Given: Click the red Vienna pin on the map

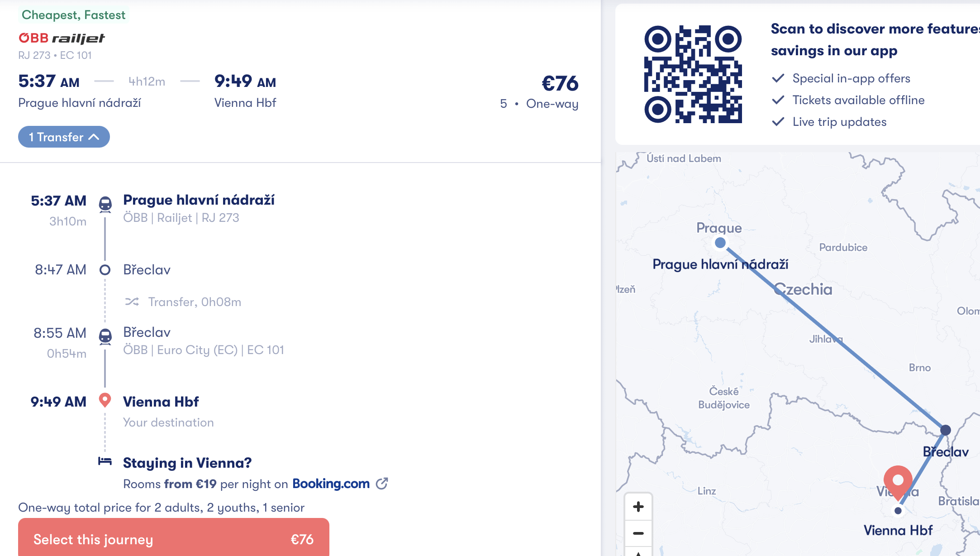Looking at the screenshot, I should [898, 481].
